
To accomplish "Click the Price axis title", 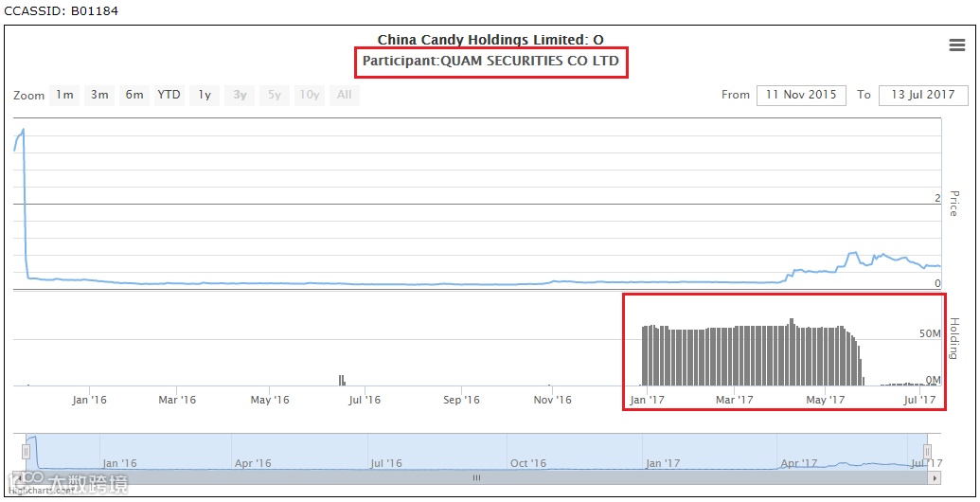I will click(953, 204).
